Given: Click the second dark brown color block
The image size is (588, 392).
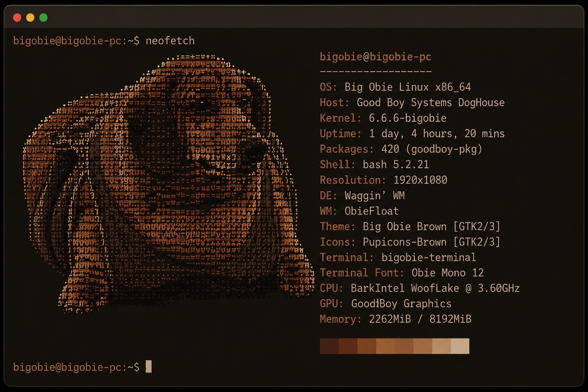Looking at the screenshot, I should pos(348,346).
